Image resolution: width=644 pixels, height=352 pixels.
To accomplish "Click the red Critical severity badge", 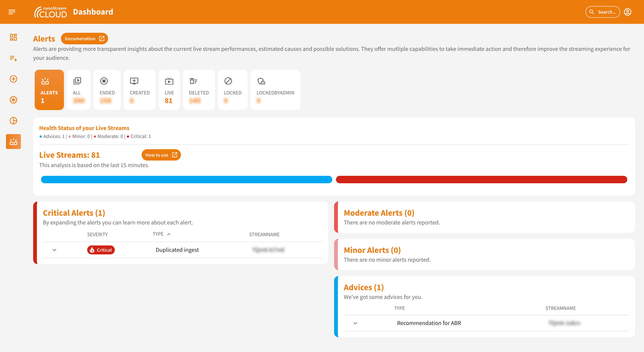I will click(x=101, y=250).
